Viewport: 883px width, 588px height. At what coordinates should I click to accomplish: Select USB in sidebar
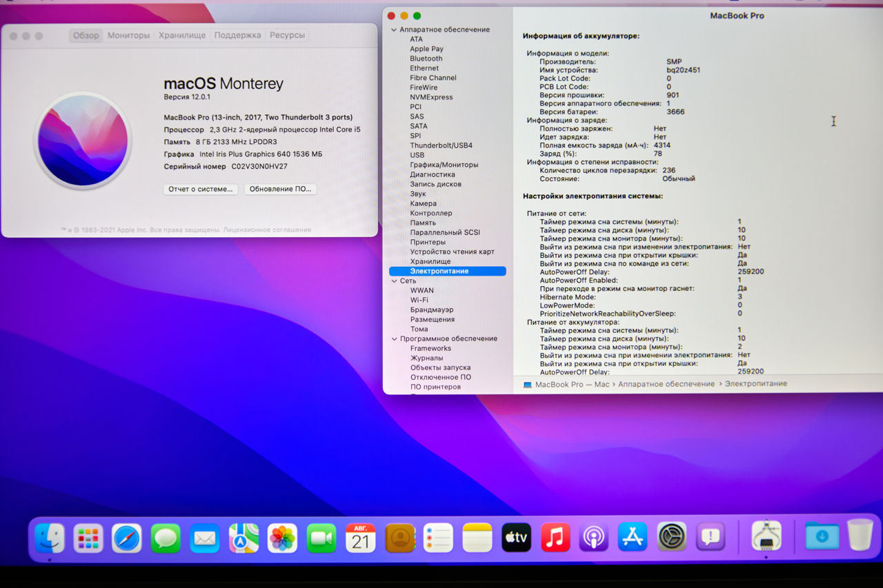(x=417, y=155)
